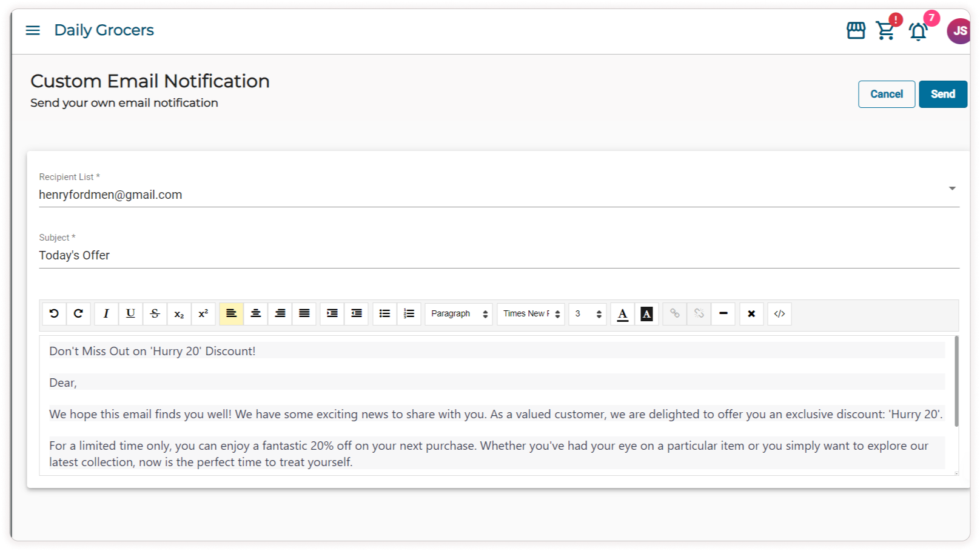The width and height of the screenshot is (980, 551).
Task: Insert a horizontal rule line
Action: click(723, 313)
